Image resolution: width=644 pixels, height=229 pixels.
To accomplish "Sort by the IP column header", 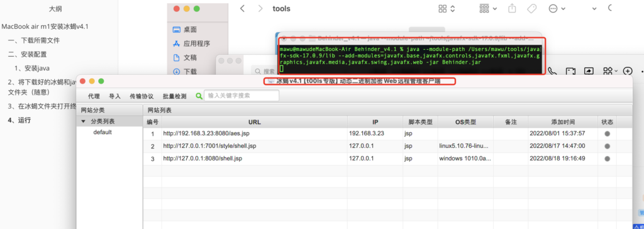I will tap(375, 122).
